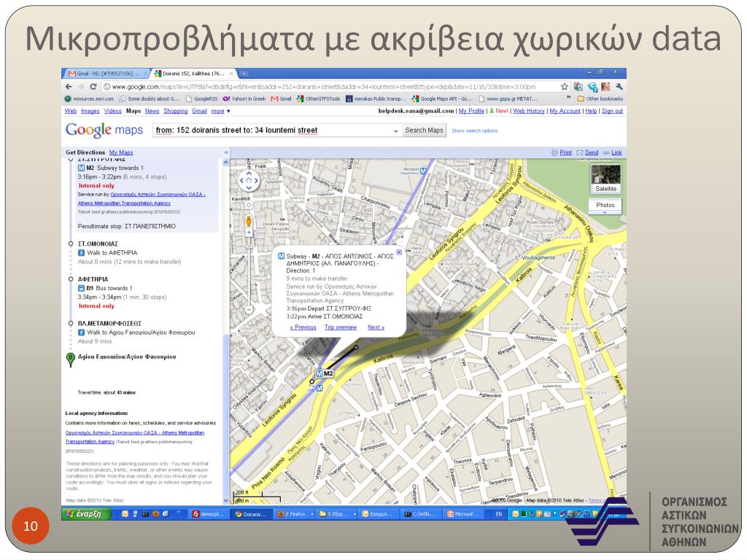Open a new browser tab
Screen dimensions: 747x560
(x=244, y=74)
